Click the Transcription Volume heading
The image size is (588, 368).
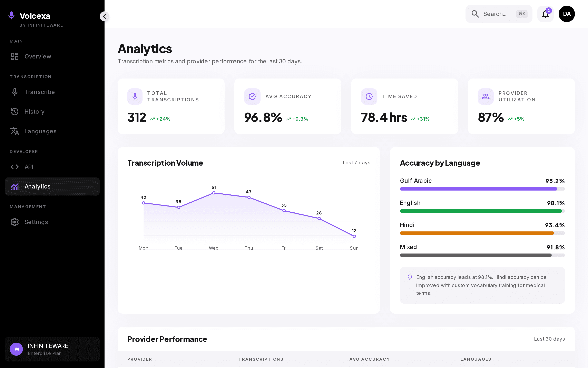tap(165, 163)
